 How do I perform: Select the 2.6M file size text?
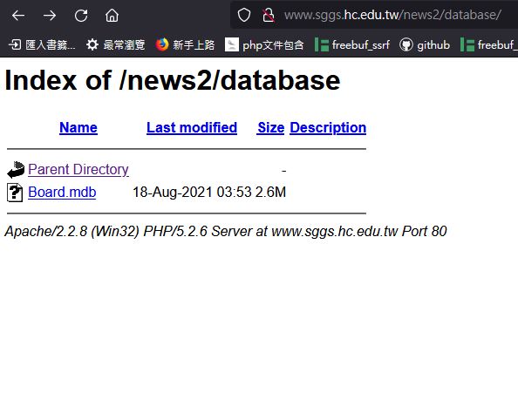point(270,193)
